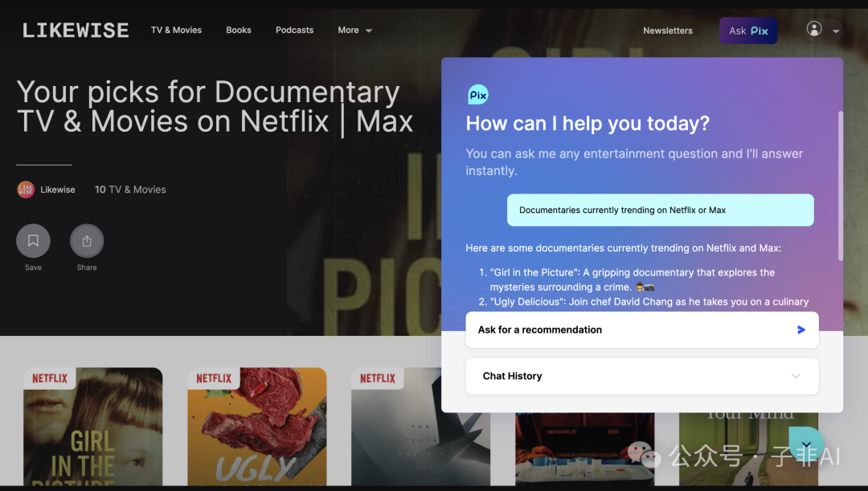
Task: Open the Likewise author profile link
Action: coord(58,190)
